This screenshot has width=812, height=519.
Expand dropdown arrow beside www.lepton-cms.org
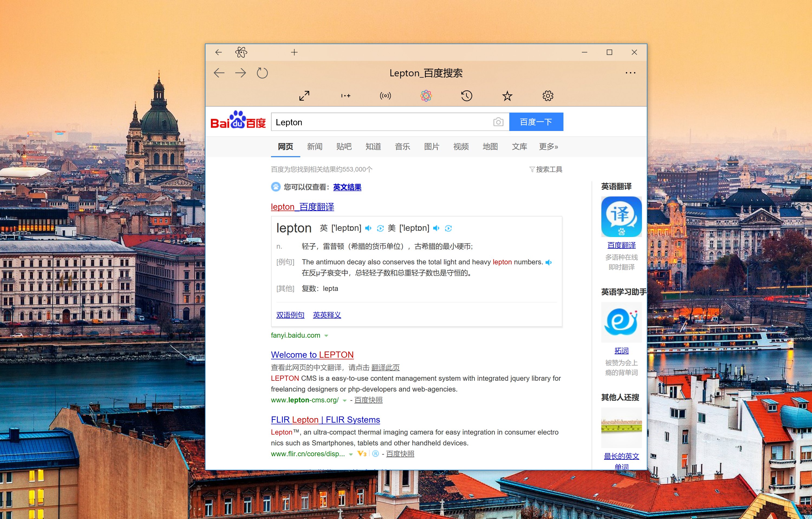click(344, 400)
